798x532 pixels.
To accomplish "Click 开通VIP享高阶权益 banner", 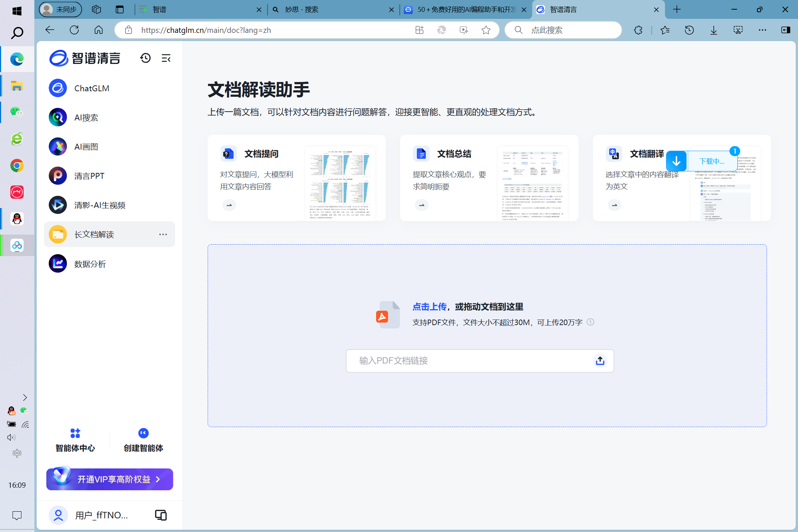I will coord(110,479).
